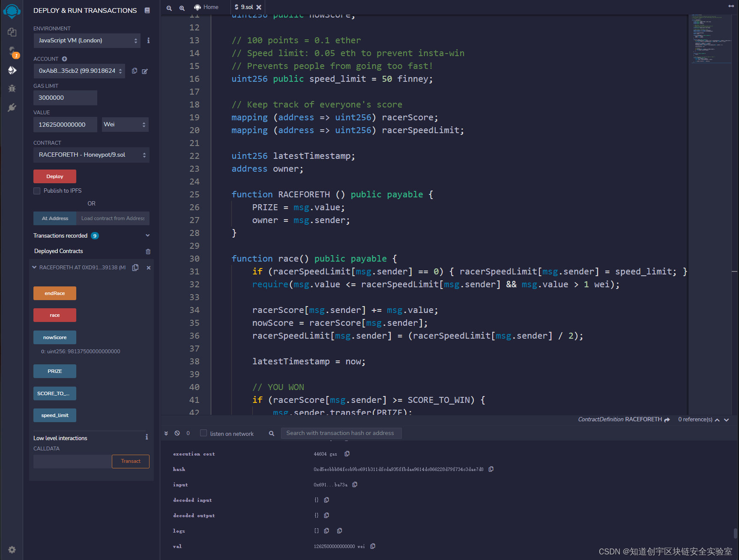Query the nowScore value
739x560 pixels.
coord(55,337)
